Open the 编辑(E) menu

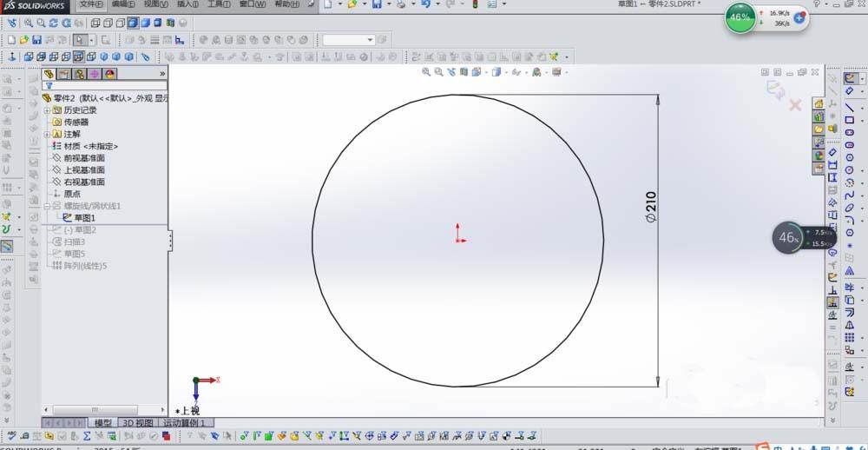click(x=123, y=4)
